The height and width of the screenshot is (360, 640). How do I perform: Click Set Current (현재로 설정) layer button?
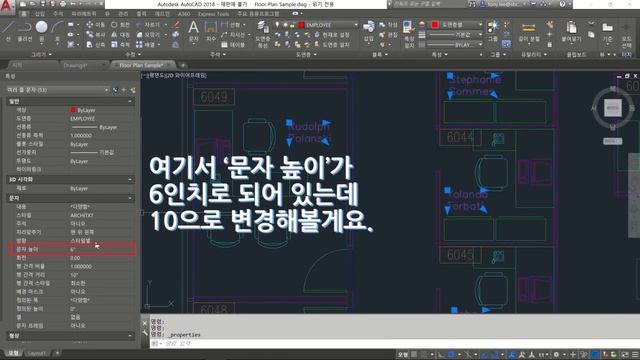332,35
